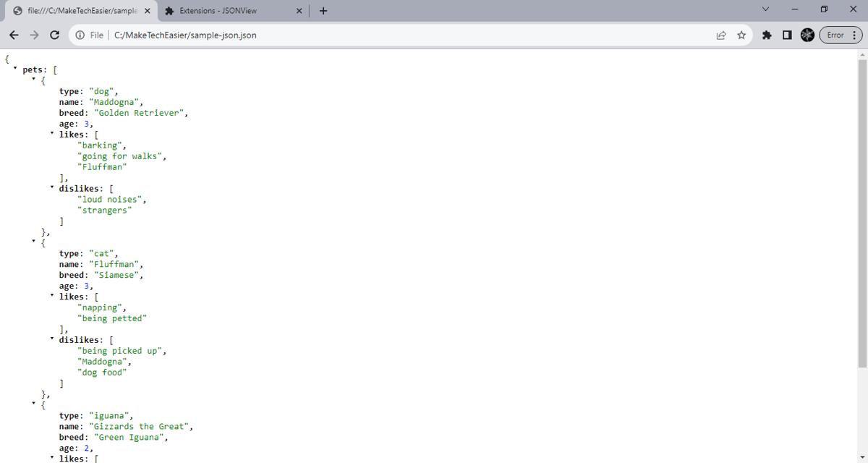The height and width of the screenshot is (463, 868).
Task: Reload the page with the refresh icon
Action: click(x=55, y=34)
